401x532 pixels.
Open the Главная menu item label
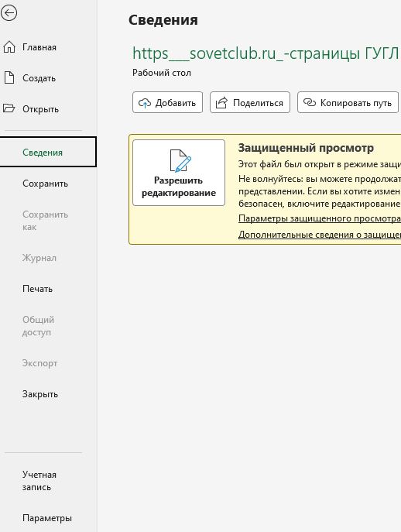click(39, 47)
